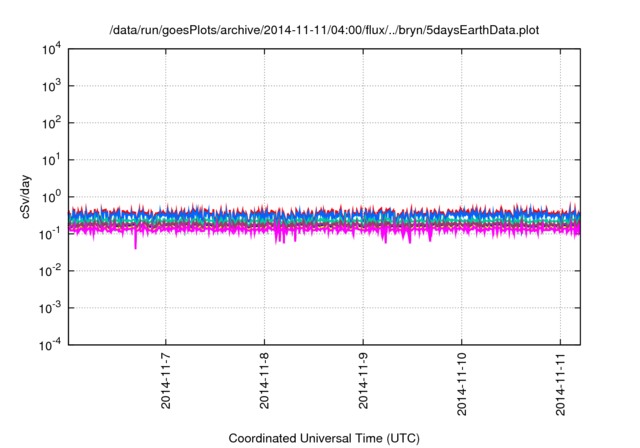
Task: Click the 10^-1 y-axis tick label
Action: pyautogui.click(x=50, y=234)
